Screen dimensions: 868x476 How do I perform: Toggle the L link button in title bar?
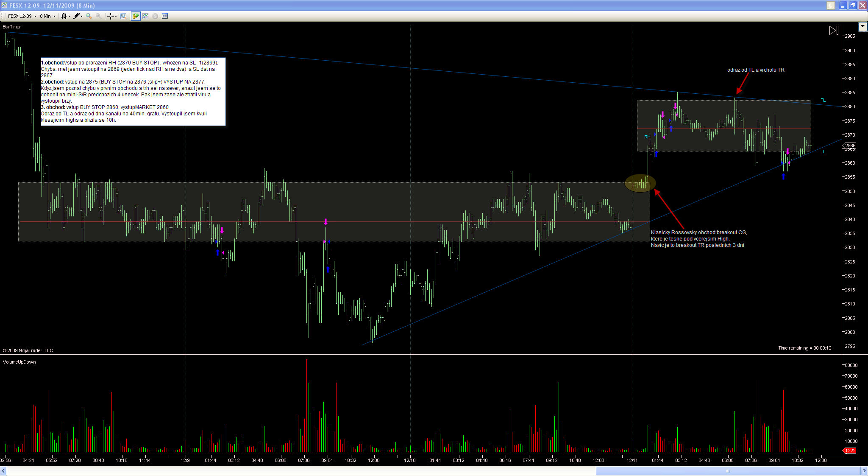click(831, 6)
